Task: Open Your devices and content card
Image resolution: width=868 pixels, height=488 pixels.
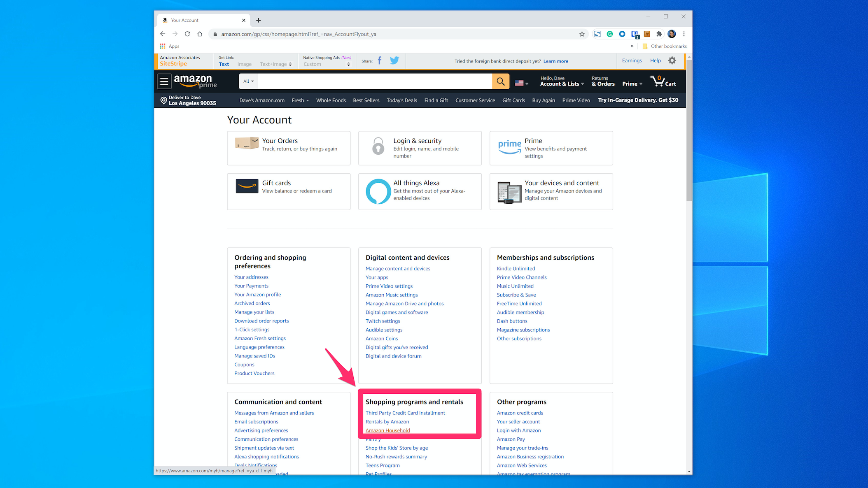Action: (x=551, y=191)
